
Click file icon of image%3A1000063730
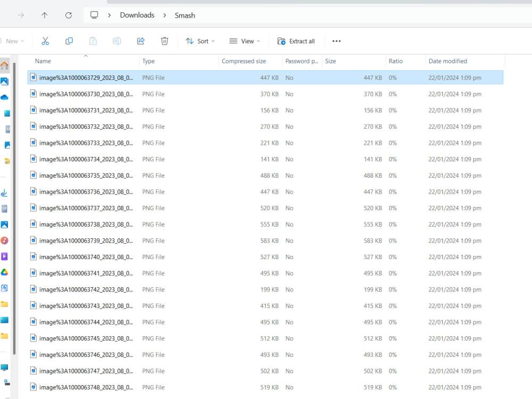pyautogui.click(x=33, y=93)
